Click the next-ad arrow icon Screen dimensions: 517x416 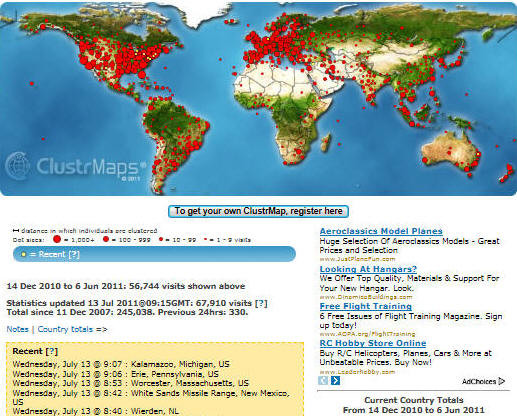(335, 380)
